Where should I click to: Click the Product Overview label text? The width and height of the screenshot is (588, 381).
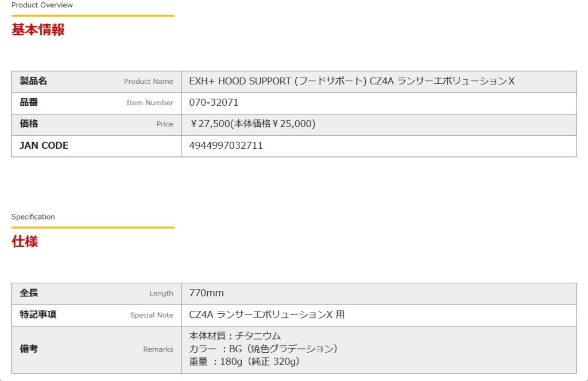(x=42, y=5)
